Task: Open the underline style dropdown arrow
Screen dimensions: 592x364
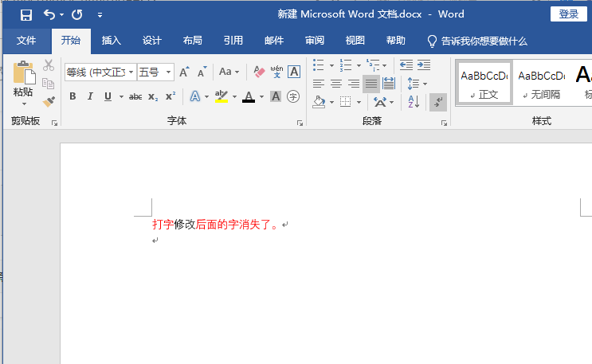Action: coord(121,97)
